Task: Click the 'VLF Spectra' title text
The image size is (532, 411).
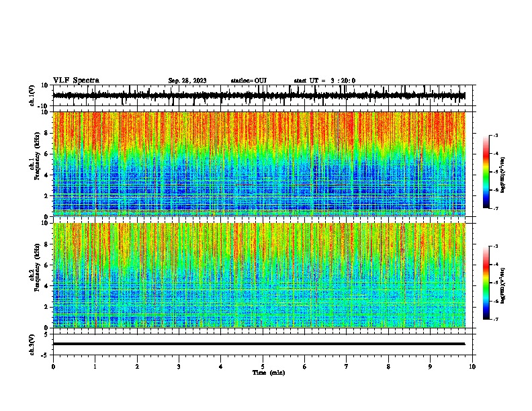Action: (x=76, y=81)
